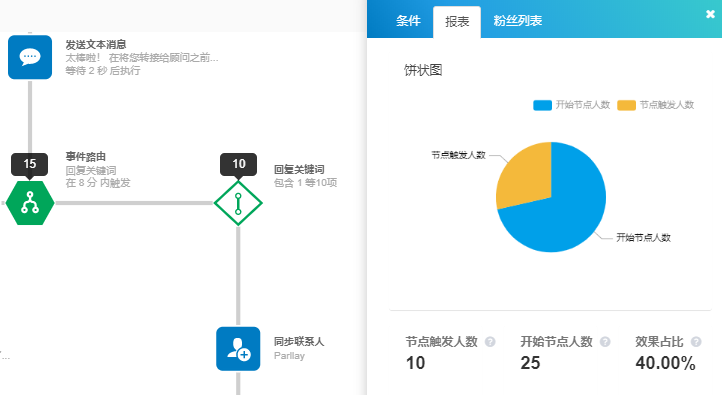Close the report side panel
722x395 pixels.
tap(710, 14)
